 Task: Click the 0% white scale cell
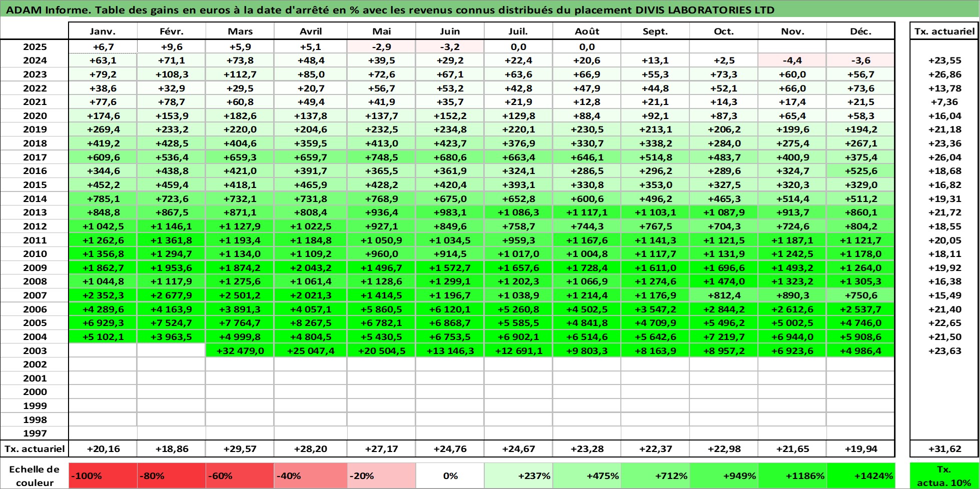pos(450,475)
